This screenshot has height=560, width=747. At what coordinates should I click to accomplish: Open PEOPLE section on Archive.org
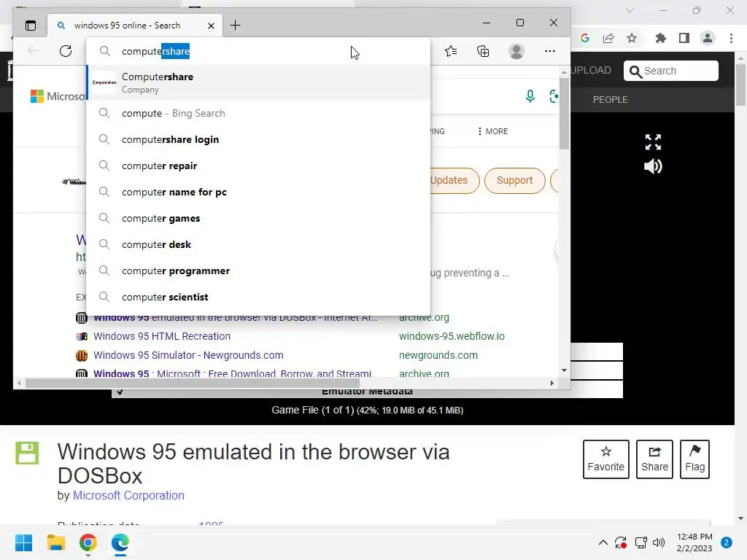tap(611, 99)
